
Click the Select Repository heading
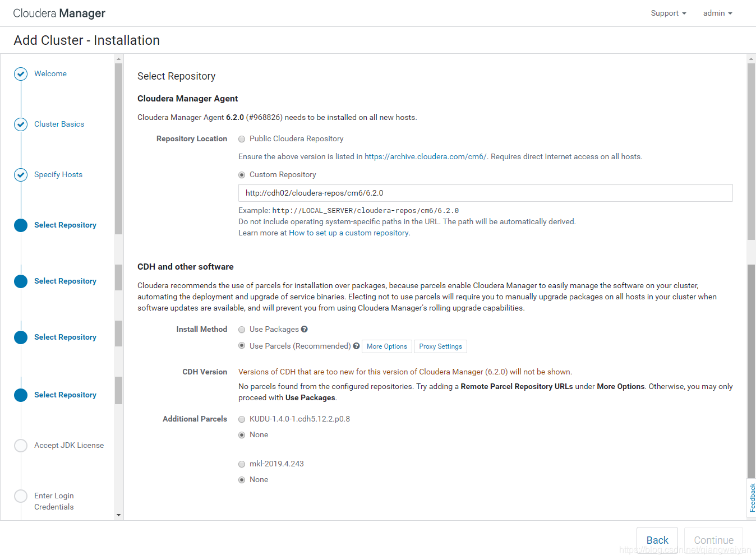(176, 76)
